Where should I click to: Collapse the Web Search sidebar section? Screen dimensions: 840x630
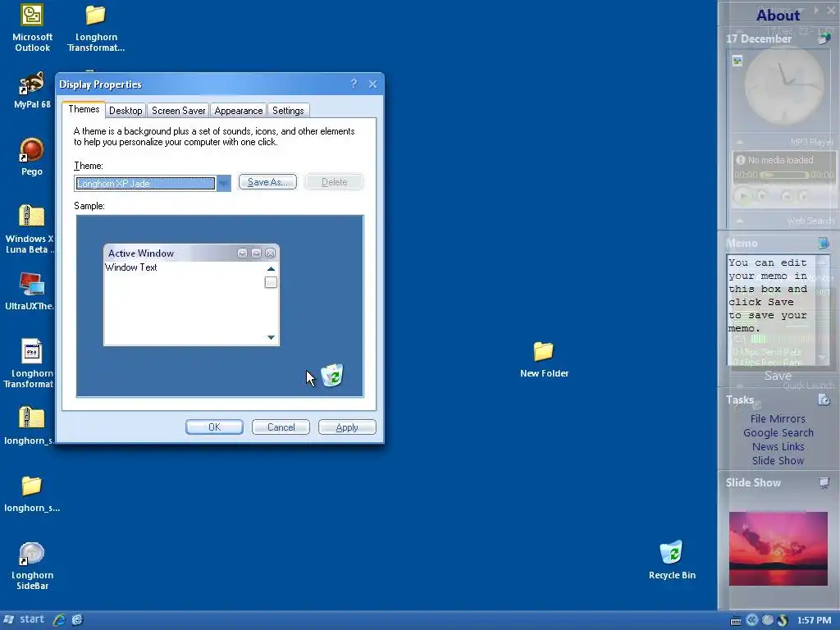(739, 221)
